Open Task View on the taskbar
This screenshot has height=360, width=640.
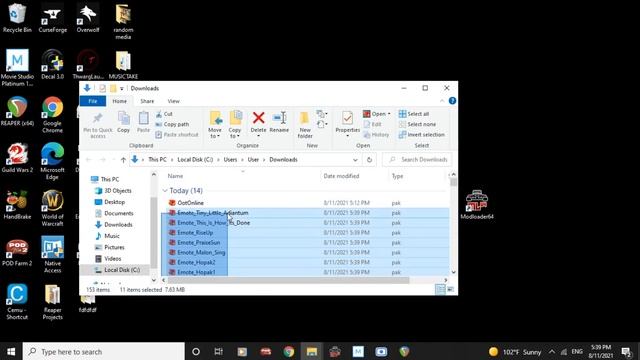coord(218,351)
